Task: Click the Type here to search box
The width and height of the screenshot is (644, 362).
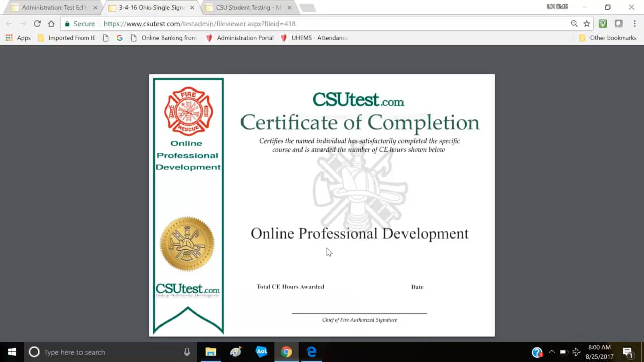Action: tap(111, 352)
